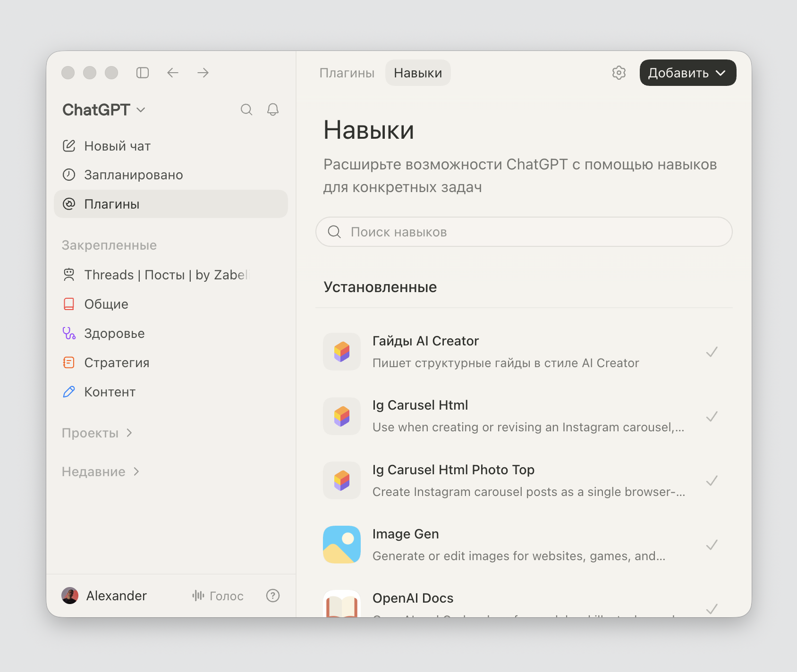Toggle checkmark for Ig Carusel Html Photo Top
The image size is (797, 672).
712,481
